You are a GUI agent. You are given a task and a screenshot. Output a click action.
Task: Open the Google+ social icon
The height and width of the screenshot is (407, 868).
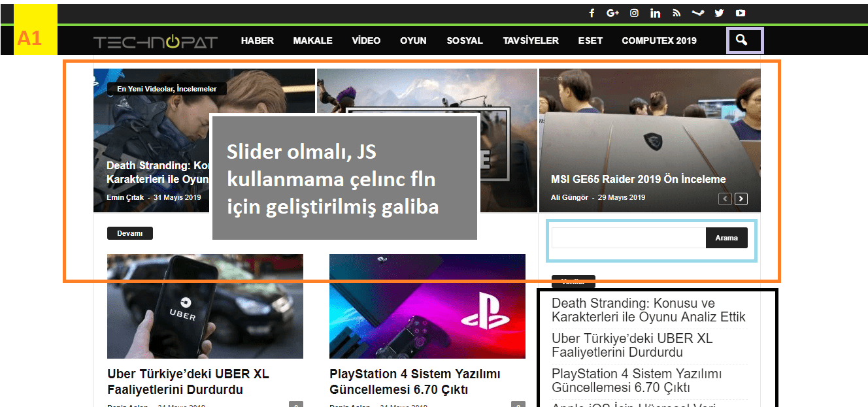(612, 13)
